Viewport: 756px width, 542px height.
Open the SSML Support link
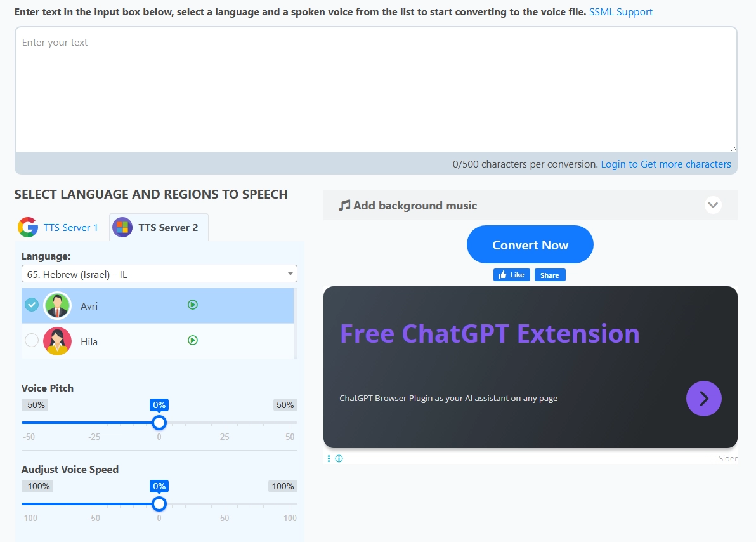coord(620,11)
